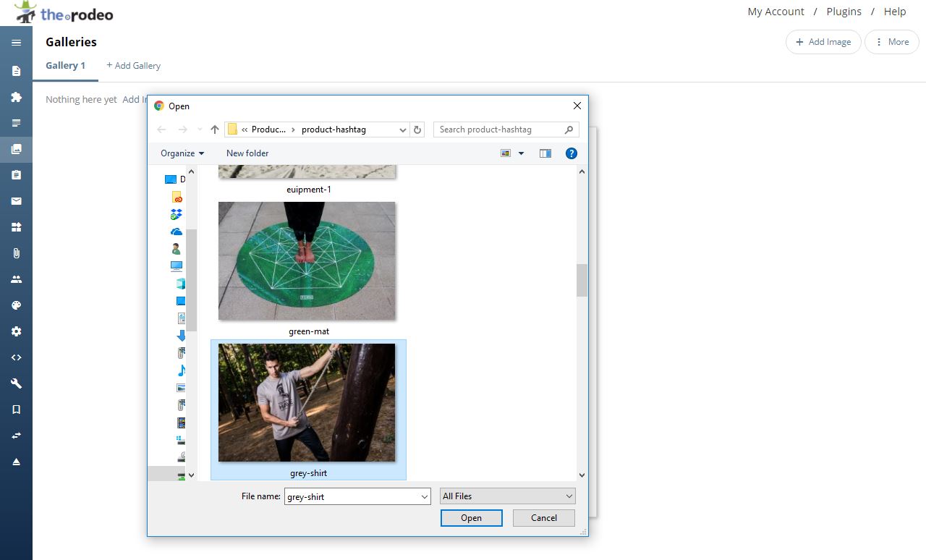
Task: Click the file list scroll up arrow
Action: [582, 171]
